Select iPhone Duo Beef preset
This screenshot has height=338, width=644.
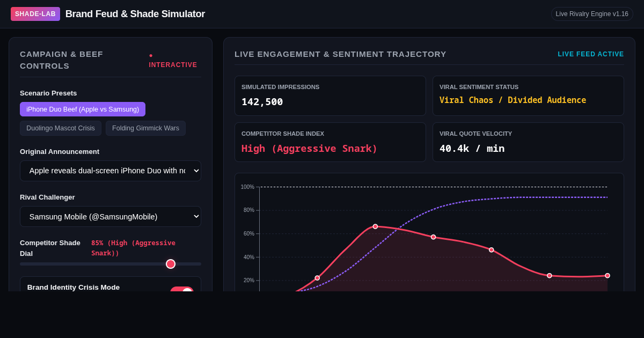click(83, 109)
